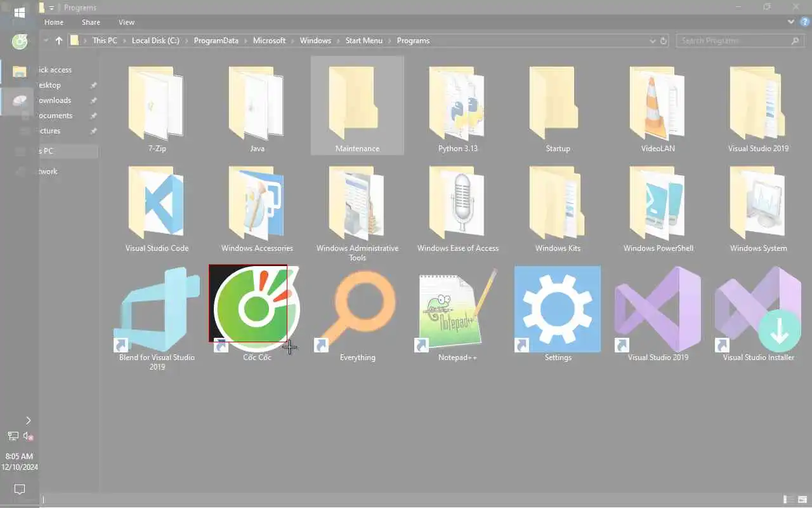Navigate to Start Menu in breadcrumb
This screenshot has height=508, width=812.
click(363, 41)
